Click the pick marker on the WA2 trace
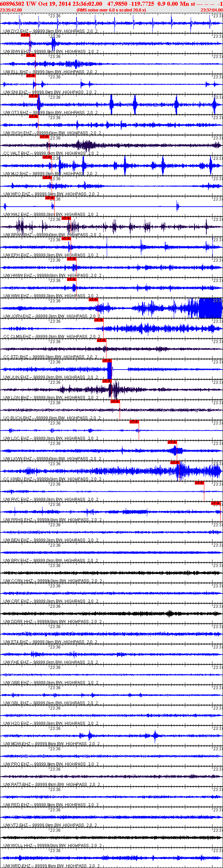 pyautogui.click(x=50, y=198)
